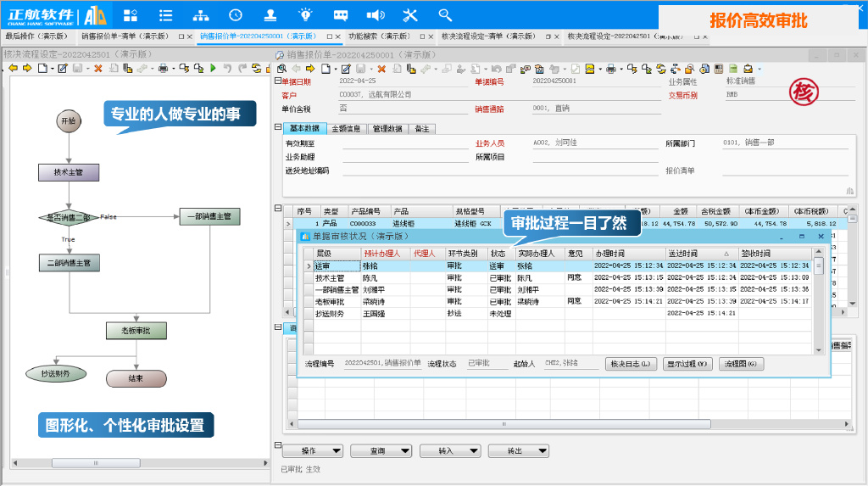The width and height of the screenshot is (868, 486).
Task: Open the module grid icon in top bar
Action: tap(131, 15)
